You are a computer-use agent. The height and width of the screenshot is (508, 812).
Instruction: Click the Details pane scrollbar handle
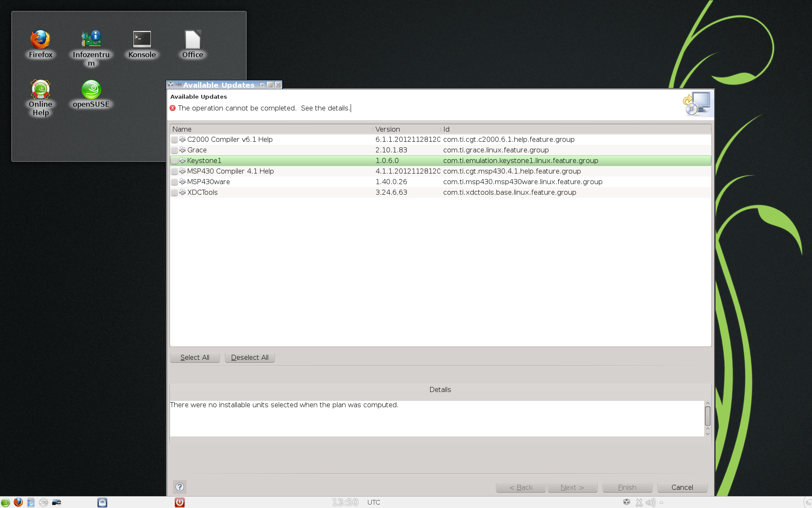click(x=708, y=416)
